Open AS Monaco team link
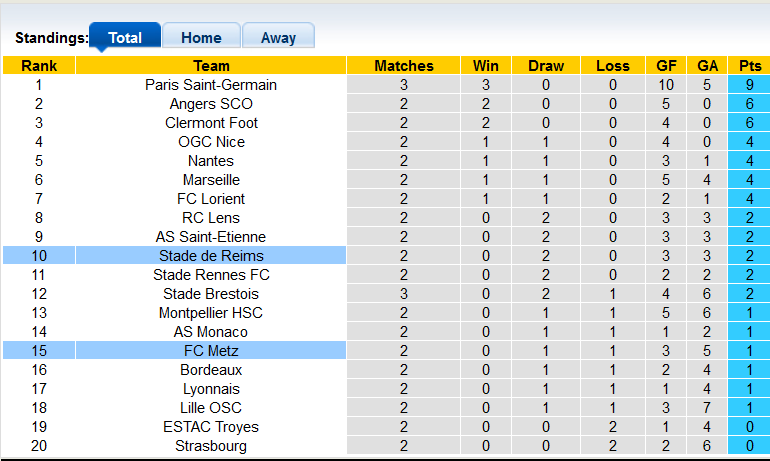770x461 pixels. coord(211,332)
